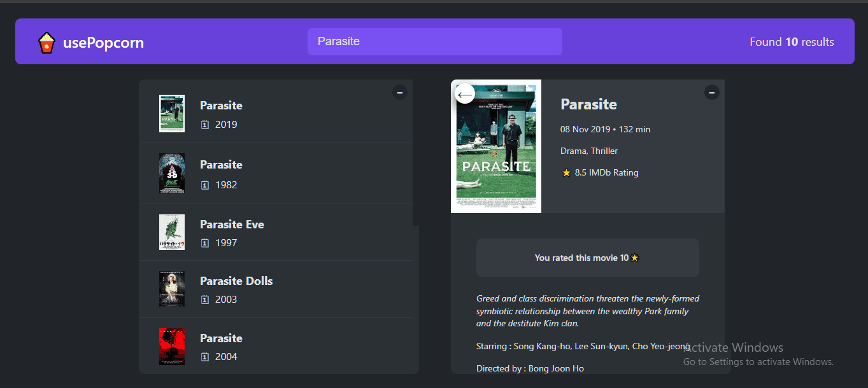
Task: Click the calendar icon next to 2019
Action: 205,125
